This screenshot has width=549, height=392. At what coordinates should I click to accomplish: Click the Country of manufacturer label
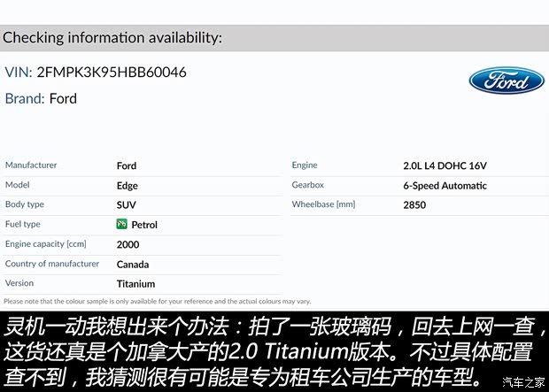[52, 264]
